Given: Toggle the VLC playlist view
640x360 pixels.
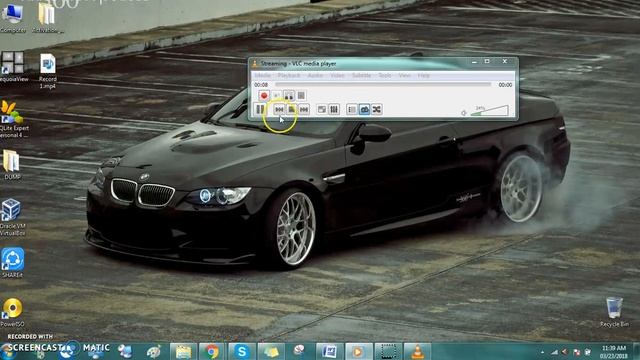Looking at the screenshot, I should tap(352, 109).
